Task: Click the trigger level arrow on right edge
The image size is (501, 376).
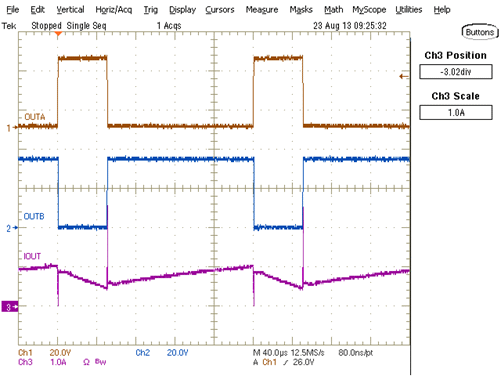Action: tap(404, 77)
